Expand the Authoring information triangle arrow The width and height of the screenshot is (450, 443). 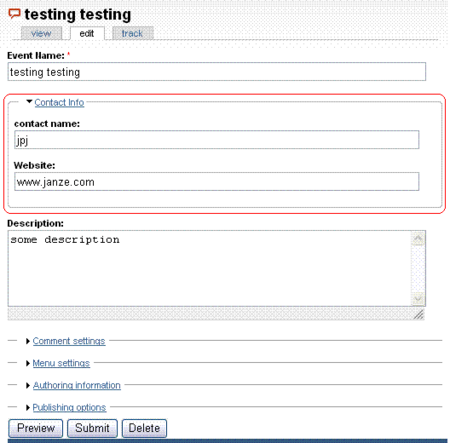[x=28, y=385]
